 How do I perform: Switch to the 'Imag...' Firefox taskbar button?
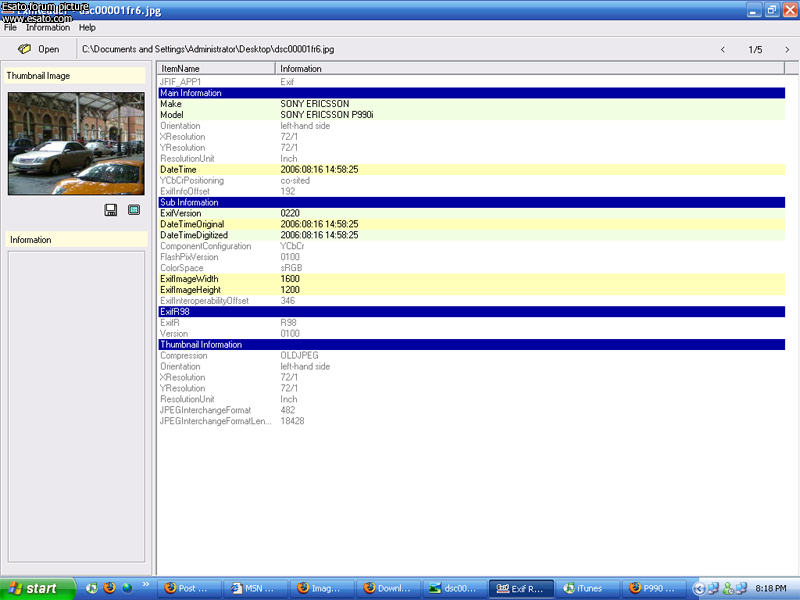coord(322,588)
